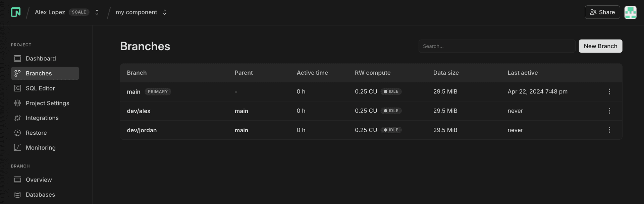
Task: Go to branch Overview in sidebar
Action: (x=39, y=180)
